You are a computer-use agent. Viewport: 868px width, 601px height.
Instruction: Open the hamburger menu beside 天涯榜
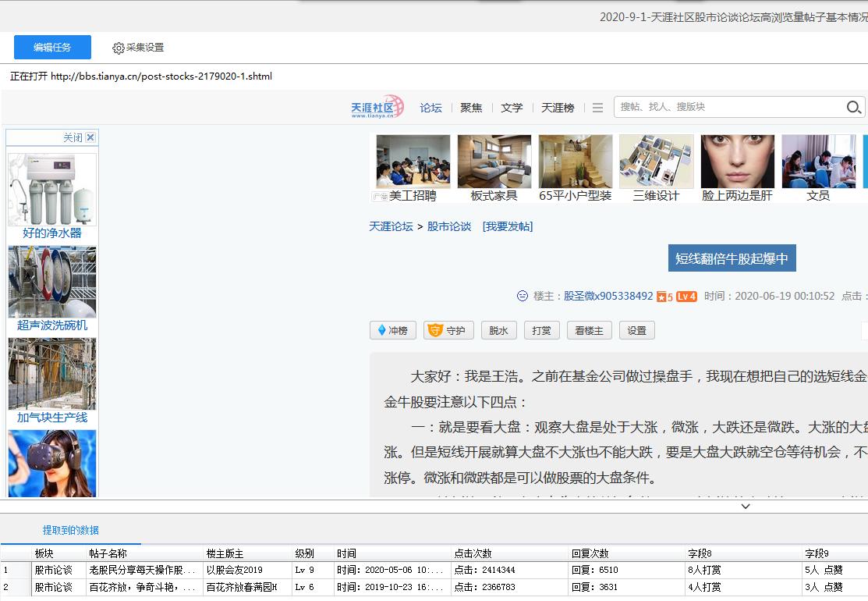coord(597,108)
